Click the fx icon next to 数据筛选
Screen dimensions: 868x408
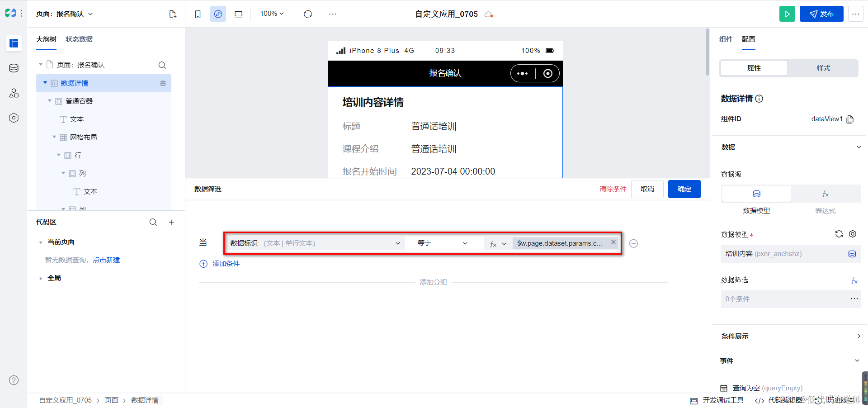pyautogui.click(x=854, y=281)
